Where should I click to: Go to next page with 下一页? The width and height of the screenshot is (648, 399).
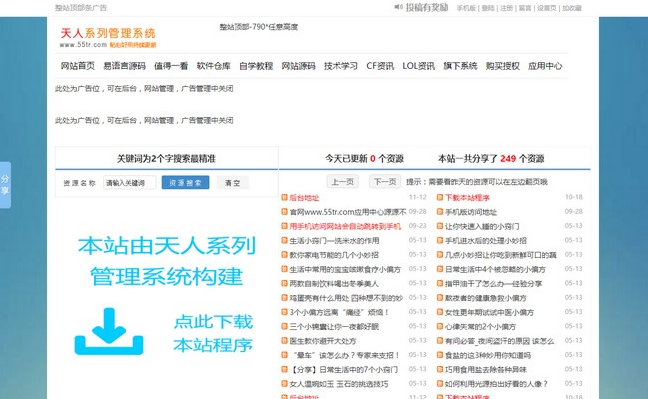point(385,182)
